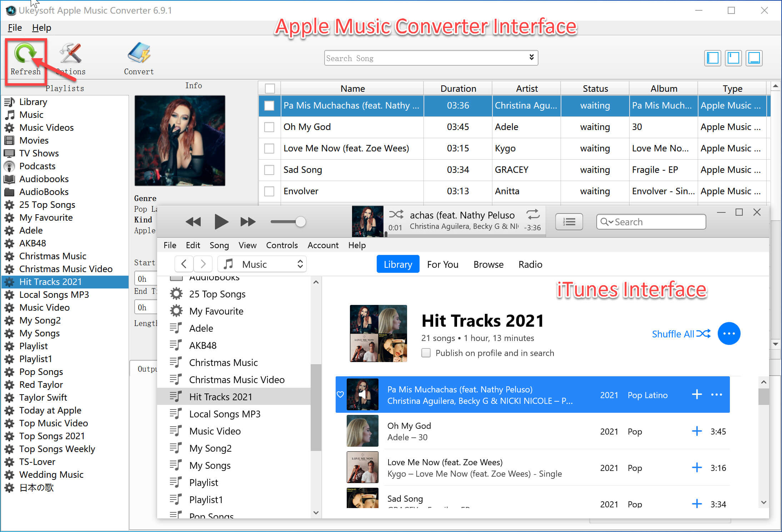Click Shuffle All button in Hit Tracks 2021
The width and height of the screenshot is (782, 532).
coord(679,332)
